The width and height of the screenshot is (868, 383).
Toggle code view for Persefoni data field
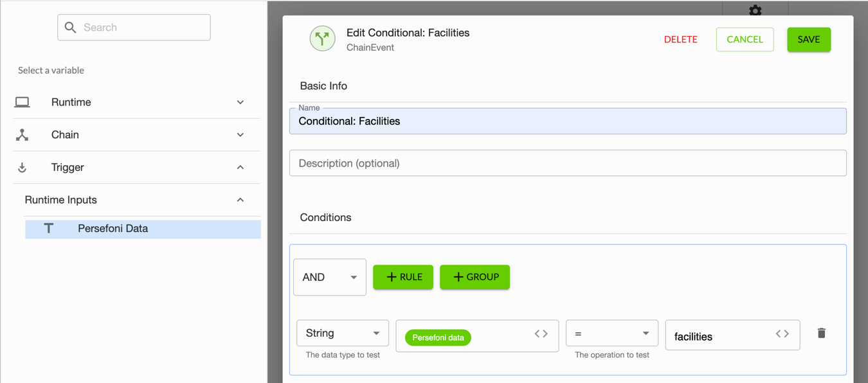point(541,334)
